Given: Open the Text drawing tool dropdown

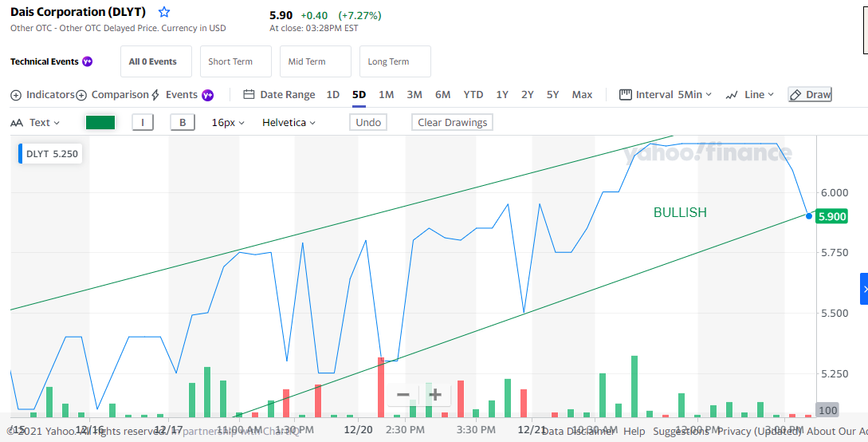Looking at the screenshot, I should pyautogui.click(x=35, y=122).
